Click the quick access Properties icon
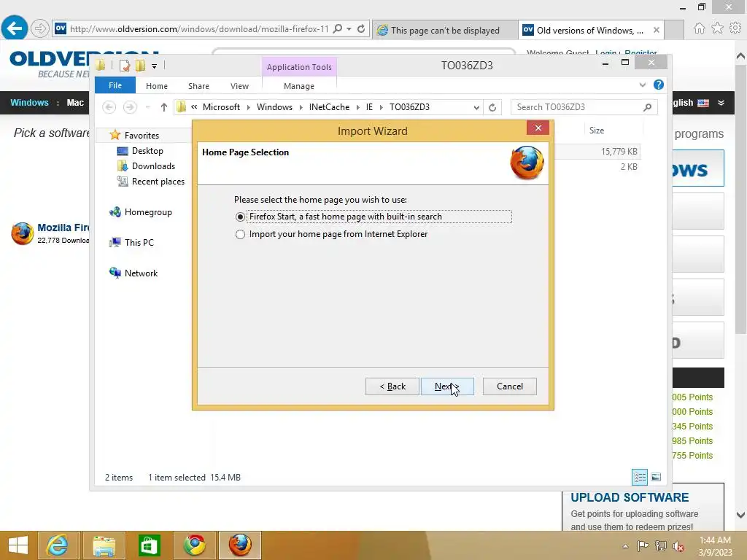The image size is (747, 560). (124, 66)
